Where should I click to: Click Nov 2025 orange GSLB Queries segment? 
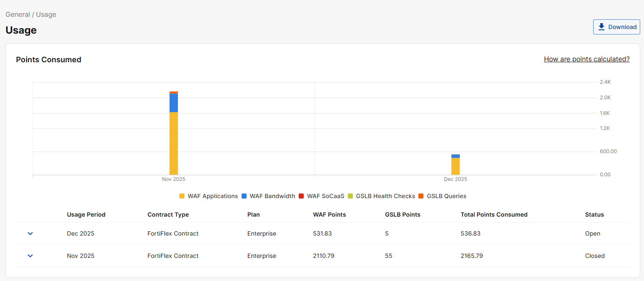[173, 93]
